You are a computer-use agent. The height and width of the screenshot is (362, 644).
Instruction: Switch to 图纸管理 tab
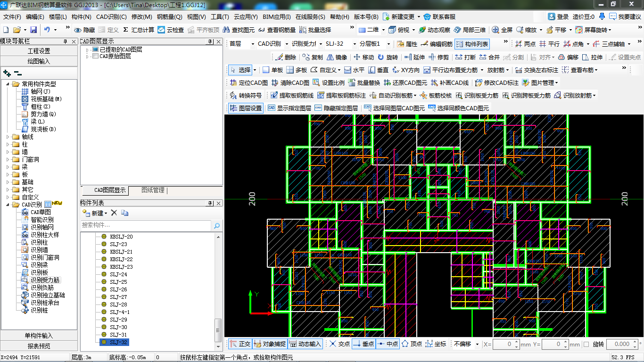[153, 190]
